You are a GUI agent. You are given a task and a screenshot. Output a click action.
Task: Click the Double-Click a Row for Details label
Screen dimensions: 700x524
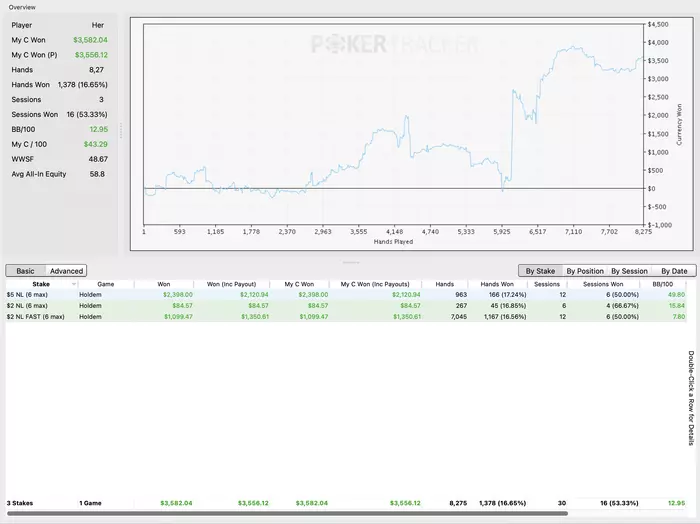[691, 398]
